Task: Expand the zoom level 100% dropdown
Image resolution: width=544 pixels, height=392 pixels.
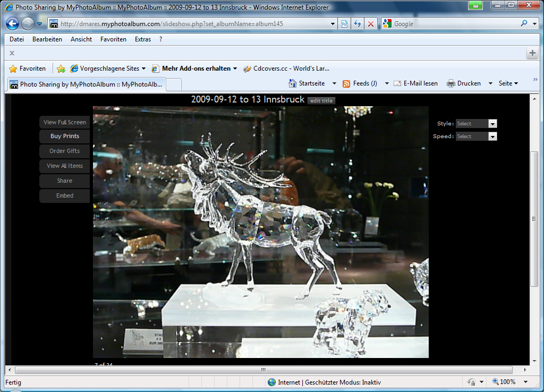Action: (525, 382)
